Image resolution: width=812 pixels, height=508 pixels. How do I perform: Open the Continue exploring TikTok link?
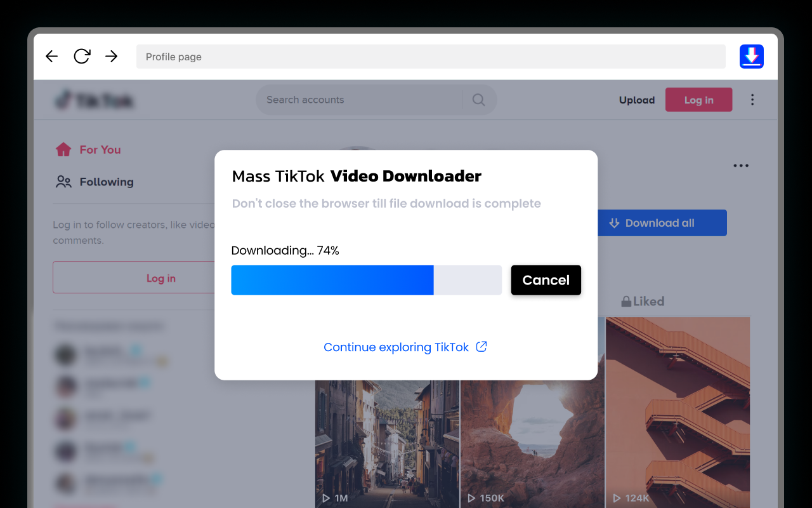point(396,347)
